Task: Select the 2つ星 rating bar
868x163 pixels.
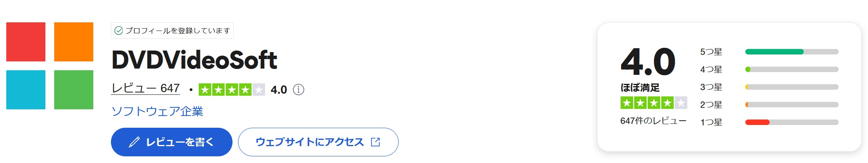Action: click(792, 105)
